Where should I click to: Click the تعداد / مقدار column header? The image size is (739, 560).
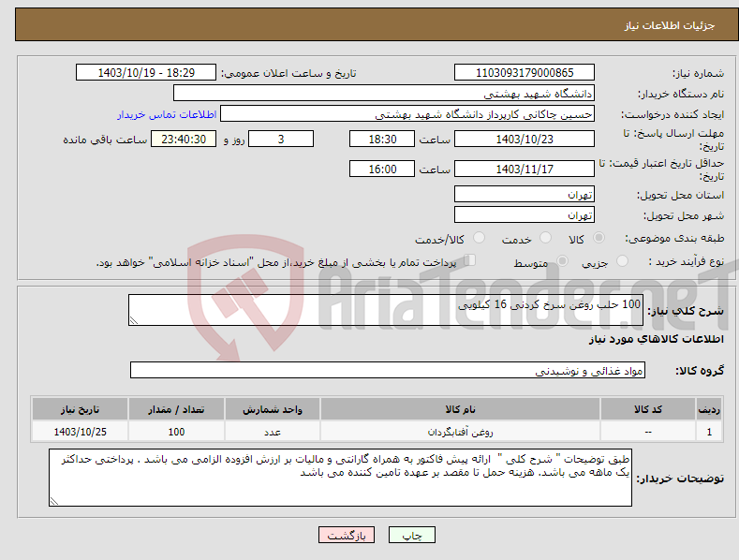click(176, 409)
